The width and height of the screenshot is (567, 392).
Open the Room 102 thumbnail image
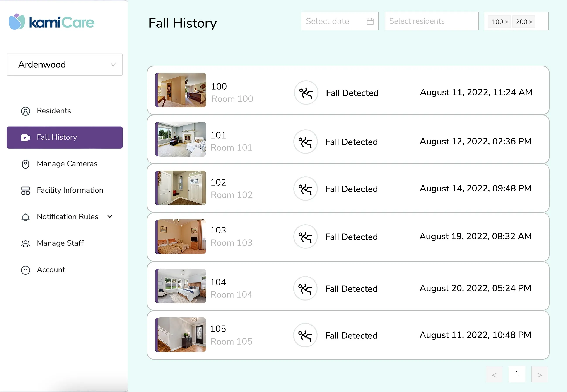click(181, 188)
